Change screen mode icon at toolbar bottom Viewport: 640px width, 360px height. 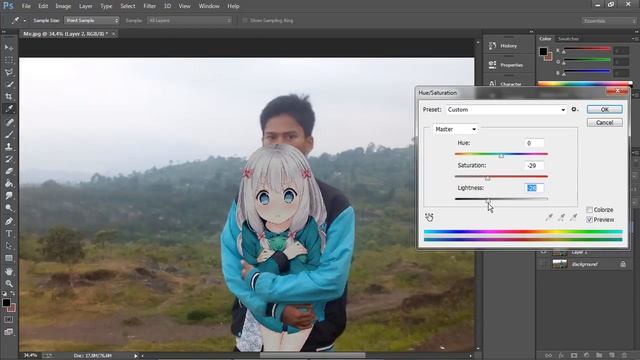(9, 332)
